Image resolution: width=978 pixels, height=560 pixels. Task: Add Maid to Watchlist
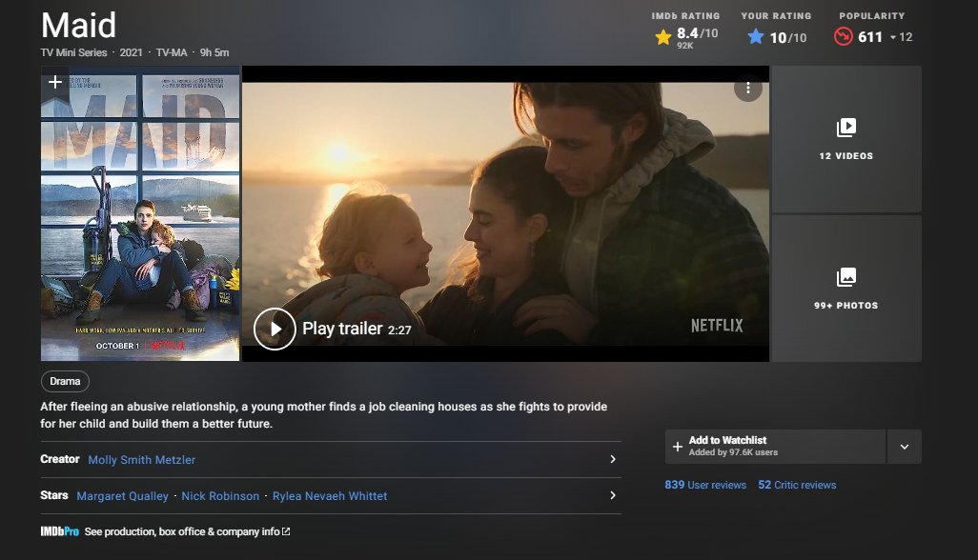[775, 447]
